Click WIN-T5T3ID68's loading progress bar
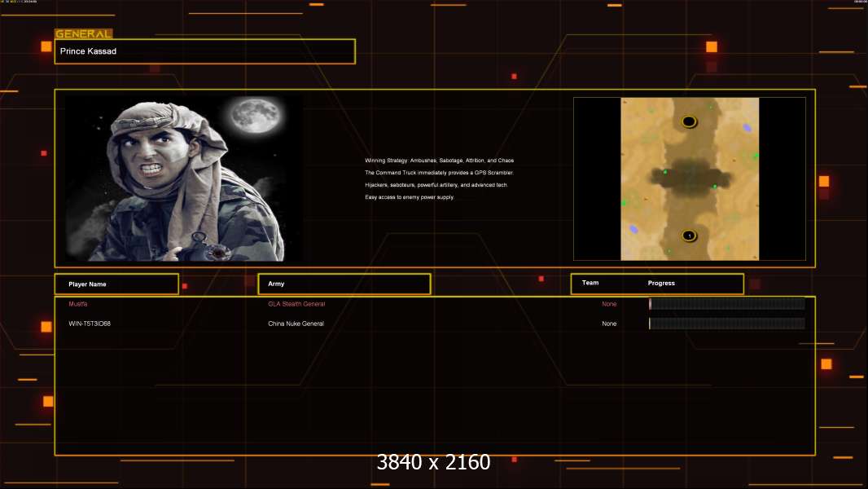868x489 pixels. [x=727, y=324]
